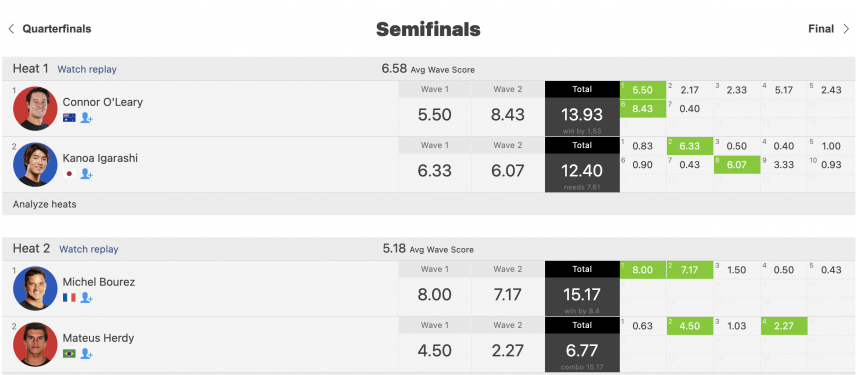Image resolution: width=856 pixels, height=375 pixels.
Task: Switch to the Final round
Action: click(x=821, y=29)
